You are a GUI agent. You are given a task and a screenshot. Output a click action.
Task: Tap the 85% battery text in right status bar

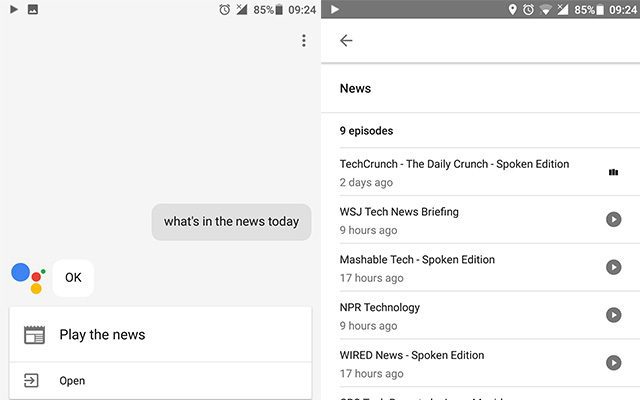click(584, 10)
